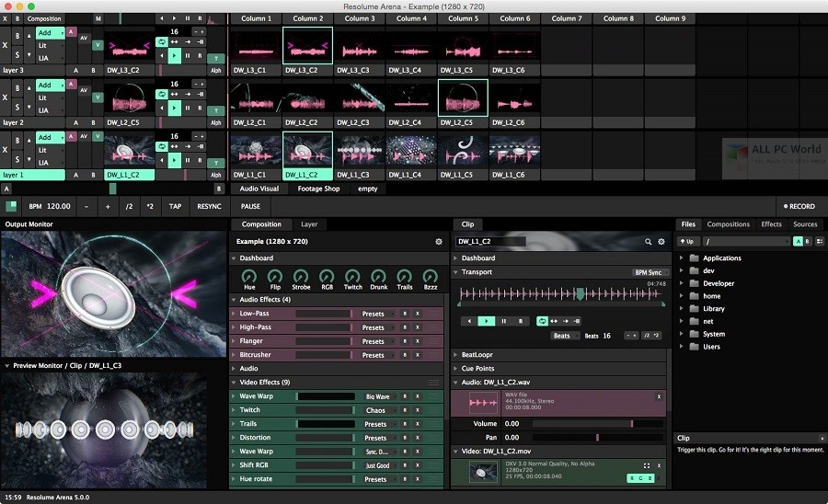Open the Lit dropdown on layer 2
The image size is (828, 504).
click(x=51, y=97)
